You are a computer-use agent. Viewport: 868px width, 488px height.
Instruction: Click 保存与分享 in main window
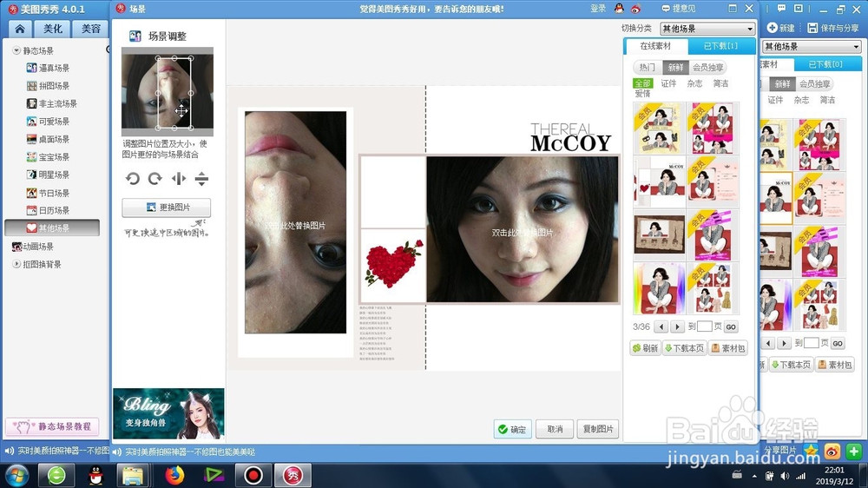[x=833, y=28]
